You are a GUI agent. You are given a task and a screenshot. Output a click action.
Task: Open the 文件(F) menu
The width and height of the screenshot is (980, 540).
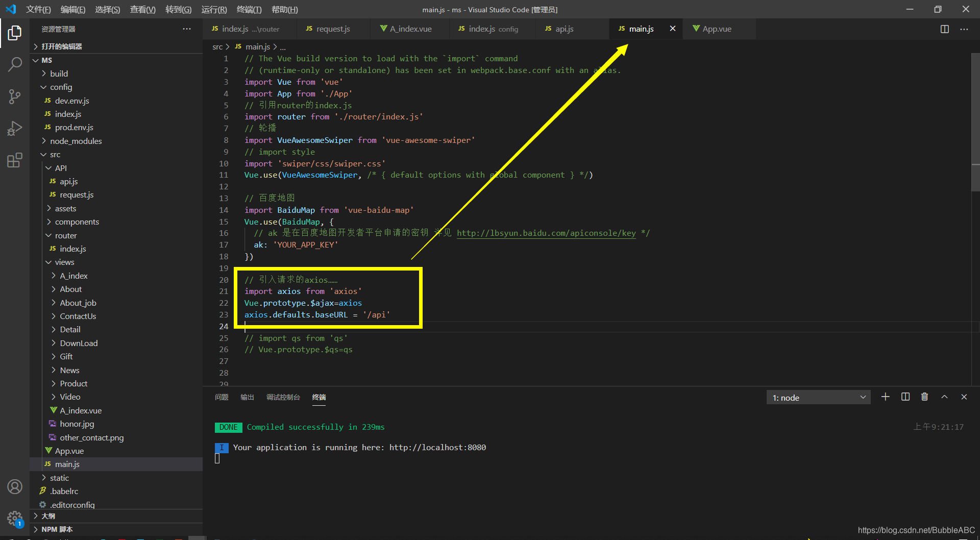tap(38, 9)
